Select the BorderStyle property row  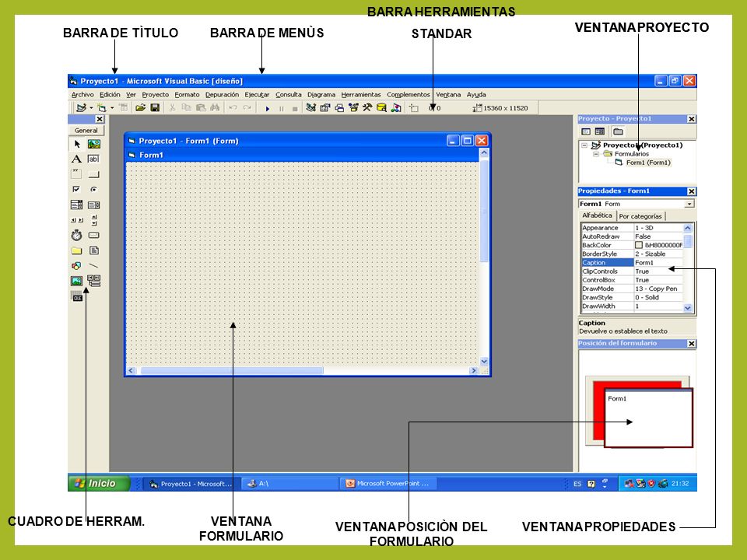632,254
